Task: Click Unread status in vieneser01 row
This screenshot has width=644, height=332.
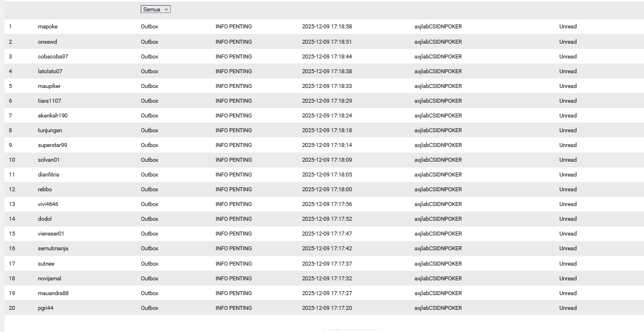Action: pyautogui.click(x=568, y=234)
